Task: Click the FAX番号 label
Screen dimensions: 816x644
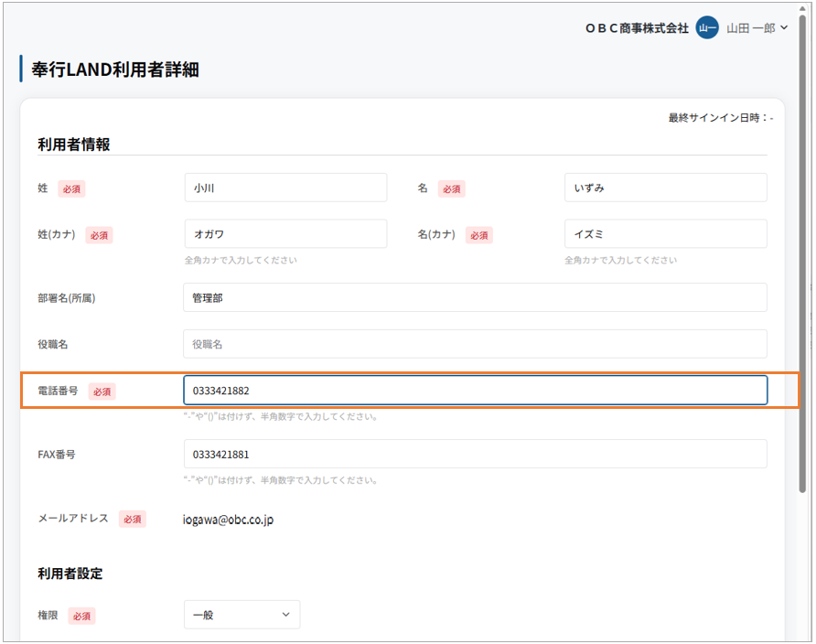Action: (56, 455)
